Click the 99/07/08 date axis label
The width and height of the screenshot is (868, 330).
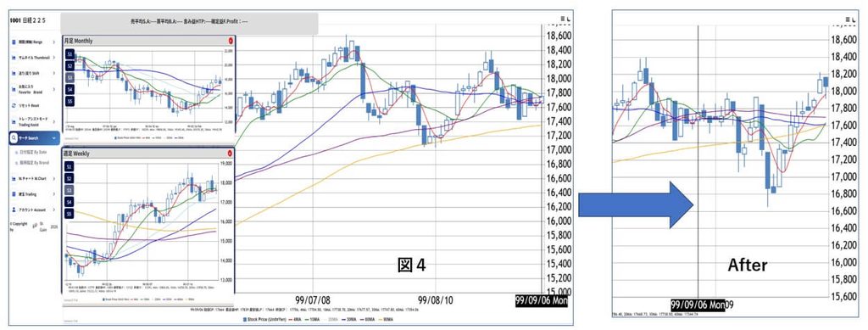pos(312,300)
